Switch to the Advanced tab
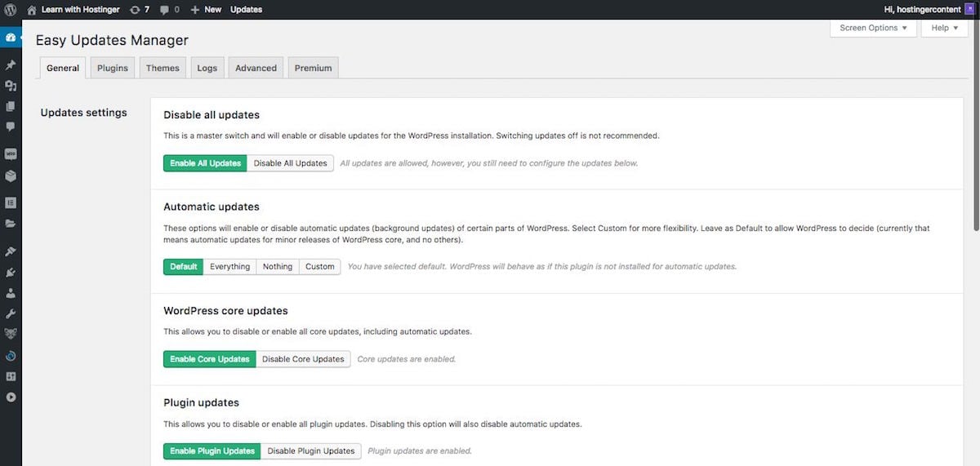The image size is (980, 466). click(x=256, y=68)
